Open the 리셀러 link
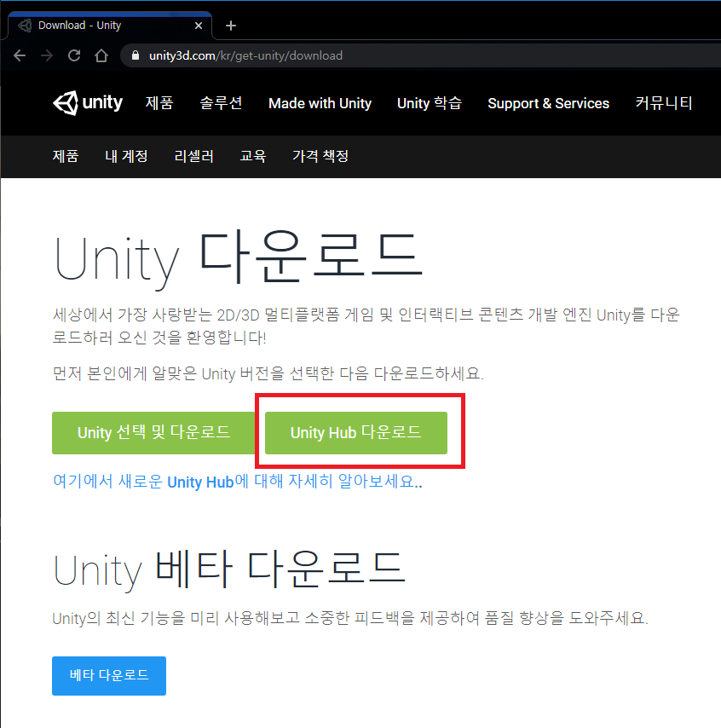 click(194, 156)
